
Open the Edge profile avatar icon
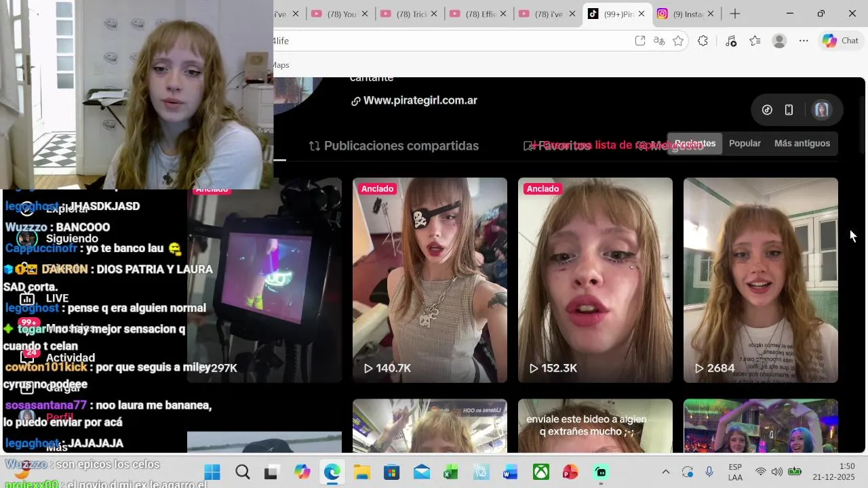[779, 41]
